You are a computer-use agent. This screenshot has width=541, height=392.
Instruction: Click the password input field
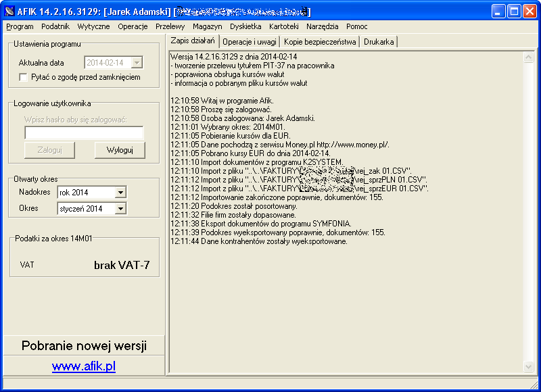[84, 133]
